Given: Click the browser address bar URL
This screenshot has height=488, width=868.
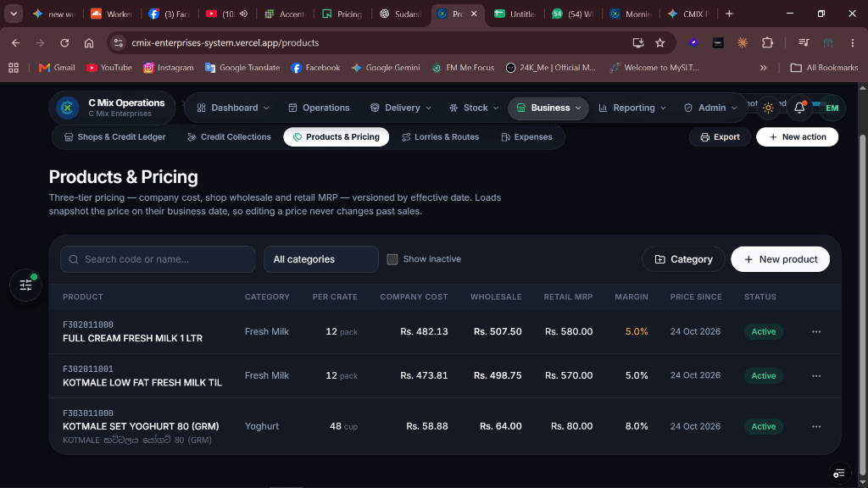Looking at the screenshot, I should click(x=225, y=42).
